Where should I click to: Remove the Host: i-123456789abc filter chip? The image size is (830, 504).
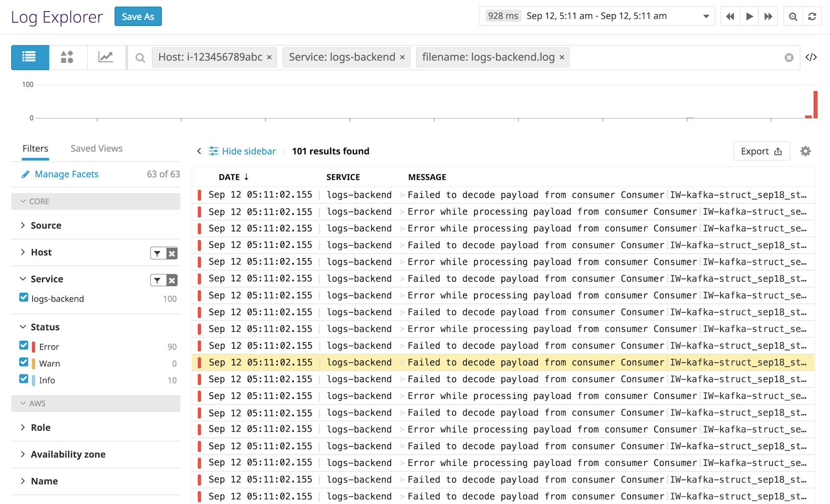(269, 57)
